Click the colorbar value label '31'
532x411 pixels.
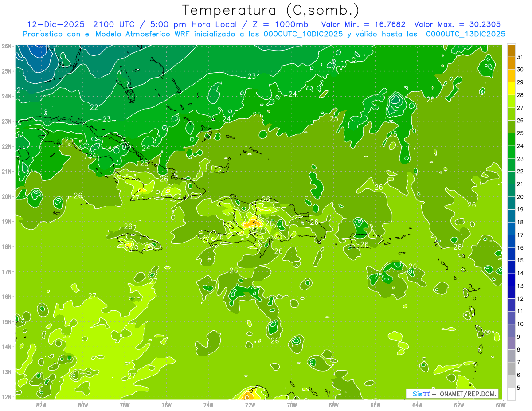pos(520,57)
